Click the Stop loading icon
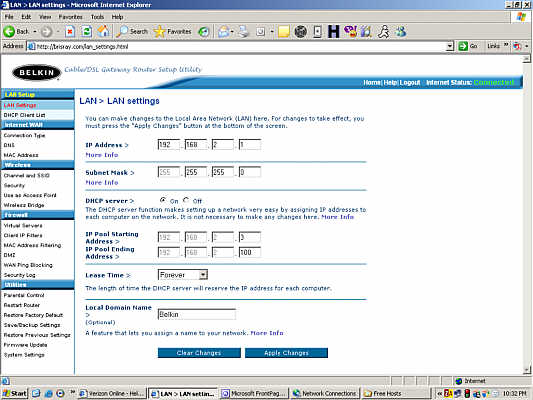Image resolution: width=533 pixels, height=400 pixels. (x=70, y=32)
